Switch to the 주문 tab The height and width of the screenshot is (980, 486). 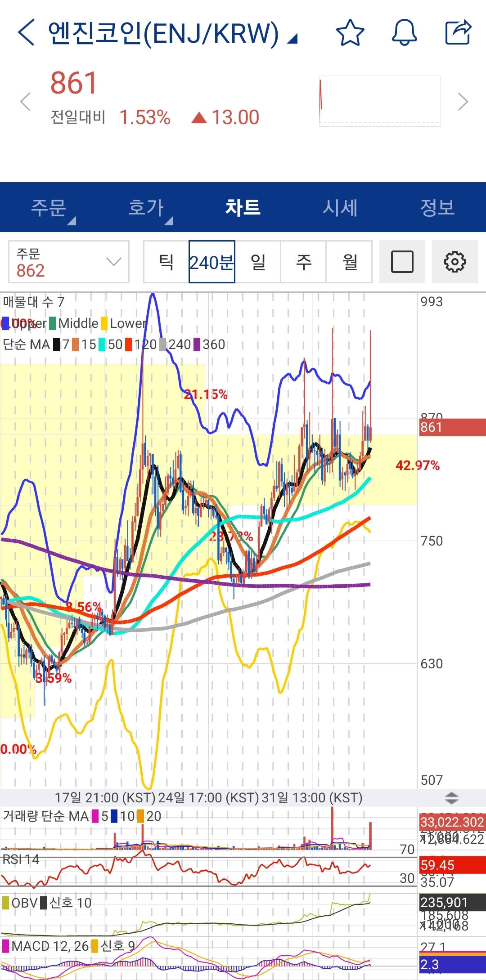tap(49, 207)
